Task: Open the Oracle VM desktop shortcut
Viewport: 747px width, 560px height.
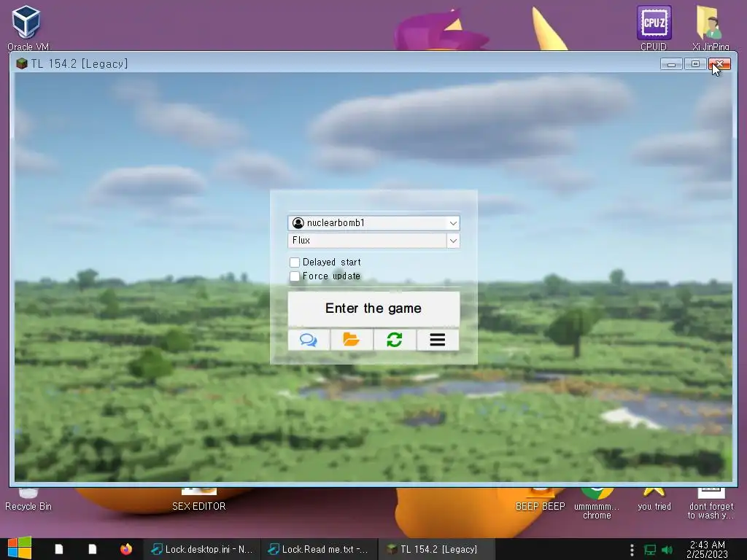Action: coord(28,28)
